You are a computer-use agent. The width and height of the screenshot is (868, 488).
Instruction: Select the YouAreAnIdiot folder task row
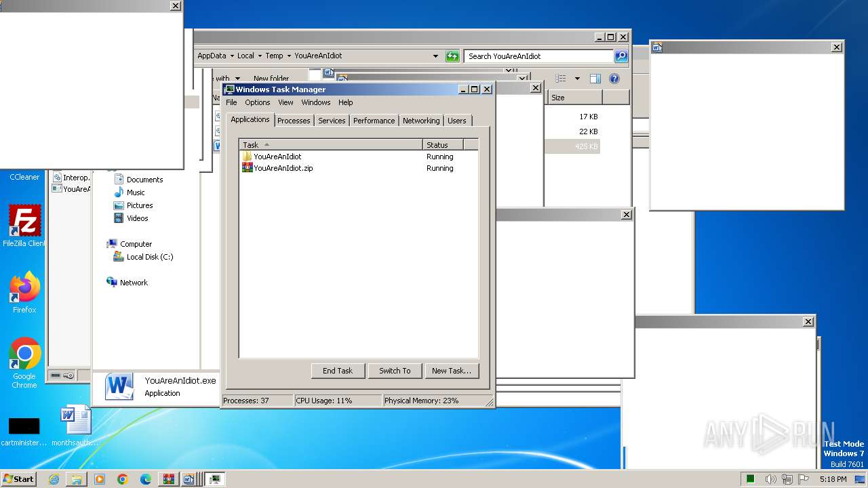[x=359, y=157]
